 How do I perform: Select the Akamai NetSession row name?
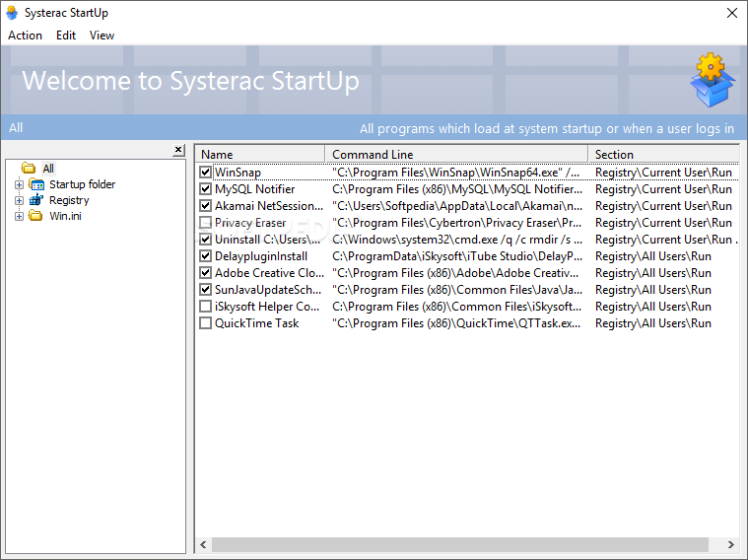pos(269,206)
